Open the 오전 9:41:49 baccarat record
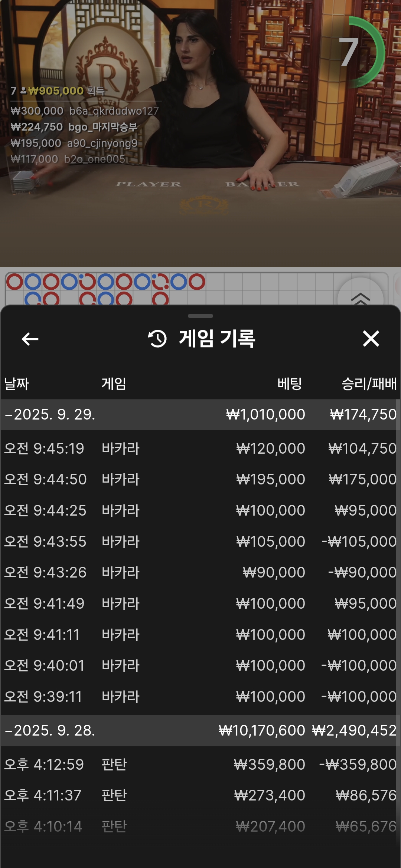 200,604
